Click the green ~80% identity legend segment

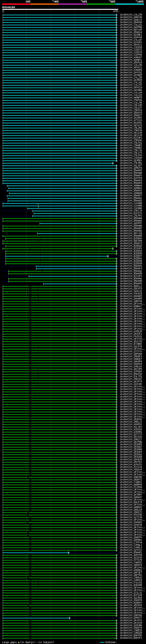click(101, 4)
